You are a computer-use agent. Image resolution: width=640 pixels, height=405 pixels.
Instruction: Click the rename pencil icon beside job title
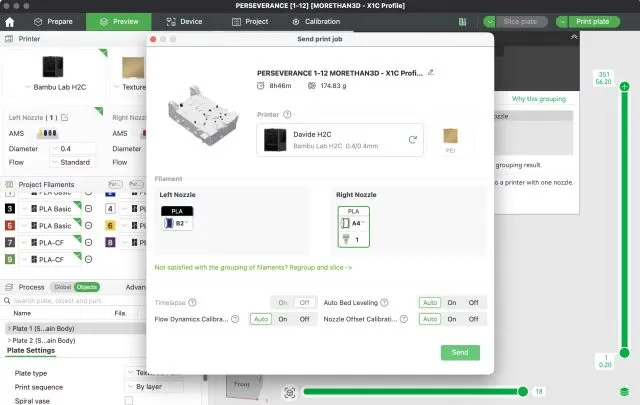(x=431, y=72)
